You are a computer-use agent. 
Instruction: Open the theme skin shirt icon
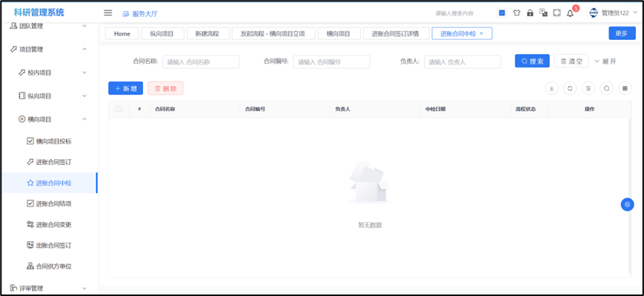pos(517,13)
